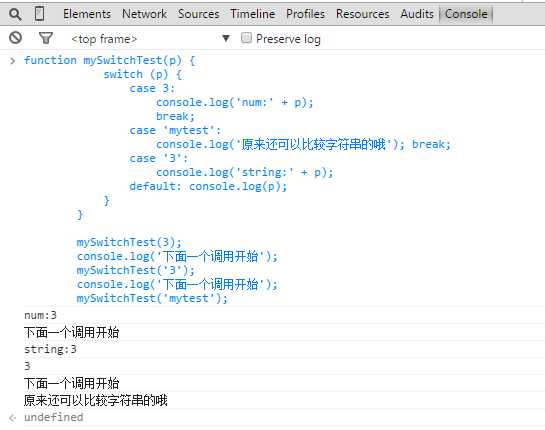Open the Resources tab
545x430 pixels.
tap(363, 14)
